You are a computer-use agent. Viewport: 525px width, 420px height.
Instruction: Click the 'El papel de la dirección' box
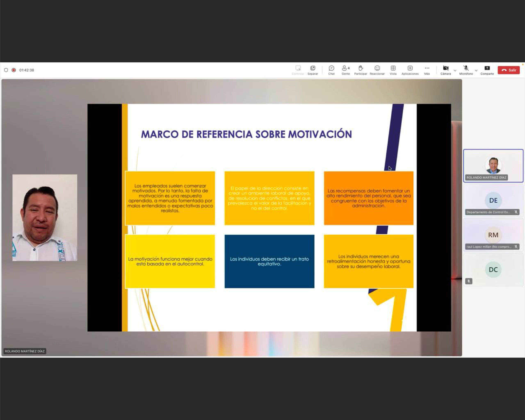(x=269, y=198)
